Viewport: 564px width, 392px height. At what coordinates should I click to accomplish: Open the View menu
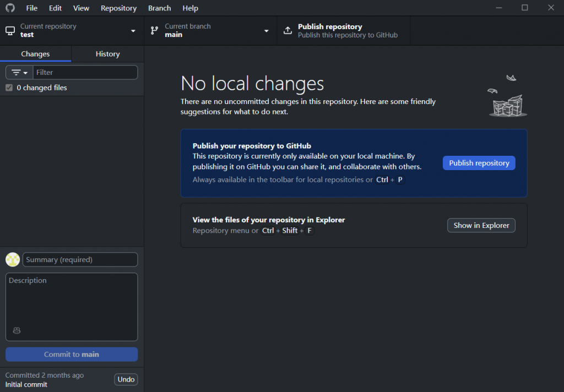click(x=81, y=8)
